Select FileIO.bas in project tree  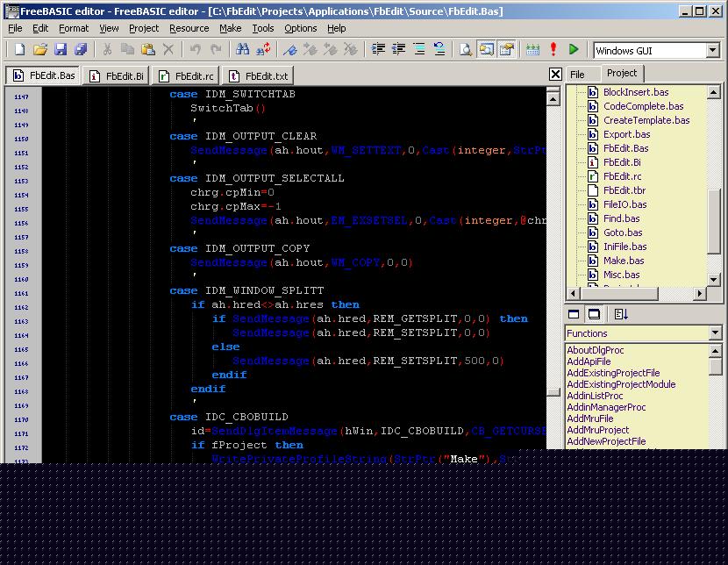pyautogui.click(x=625, y=204)
